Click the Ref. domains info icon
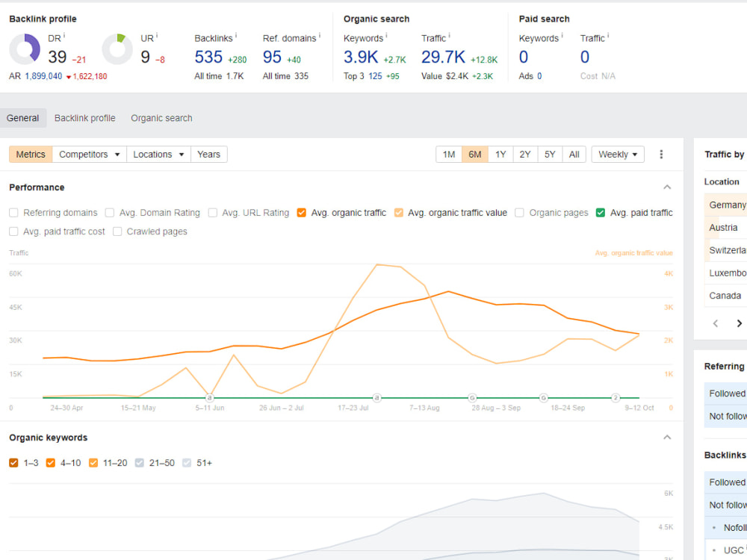Screen dimensions: 747x560 click(x=320, y=35)
